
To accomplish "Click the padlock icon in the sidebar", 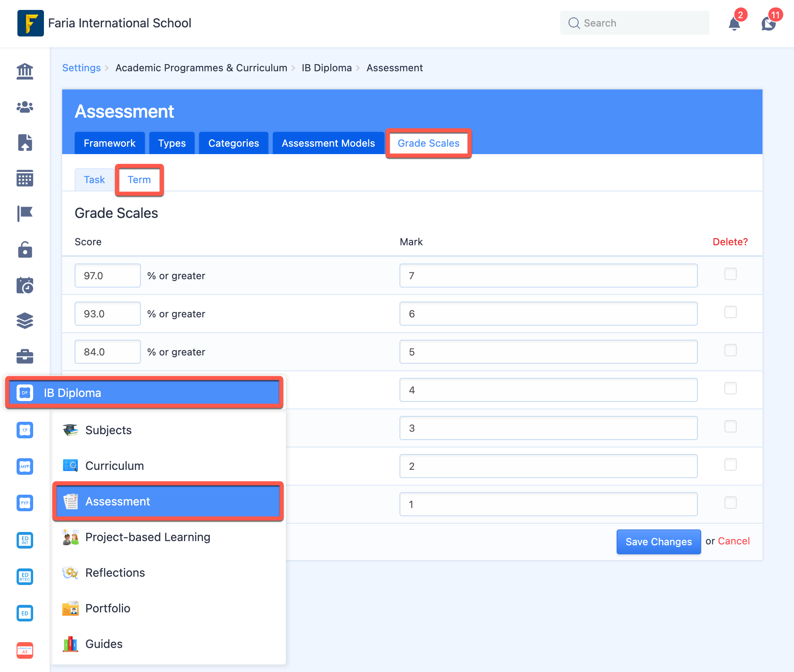I will [24, 249].
